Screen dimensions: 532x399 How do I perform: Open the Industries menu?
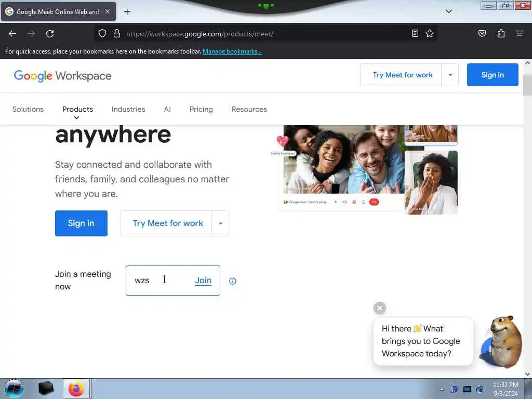pos(128,109)
